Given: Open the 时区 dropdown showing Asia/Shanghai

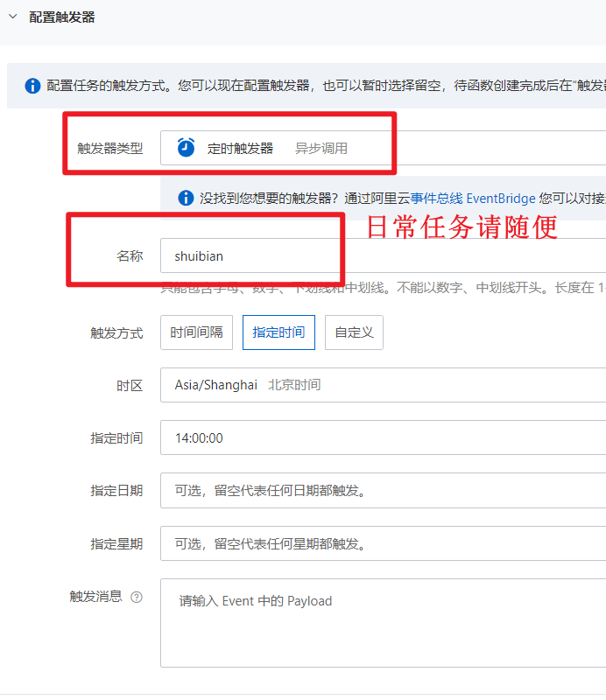Looking at the screenshot, I should 383,385.
